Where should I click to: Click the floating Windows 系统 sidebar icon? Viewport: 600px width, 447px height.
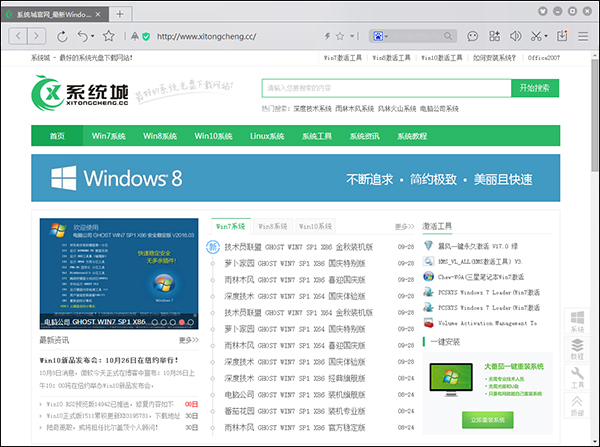577,321
